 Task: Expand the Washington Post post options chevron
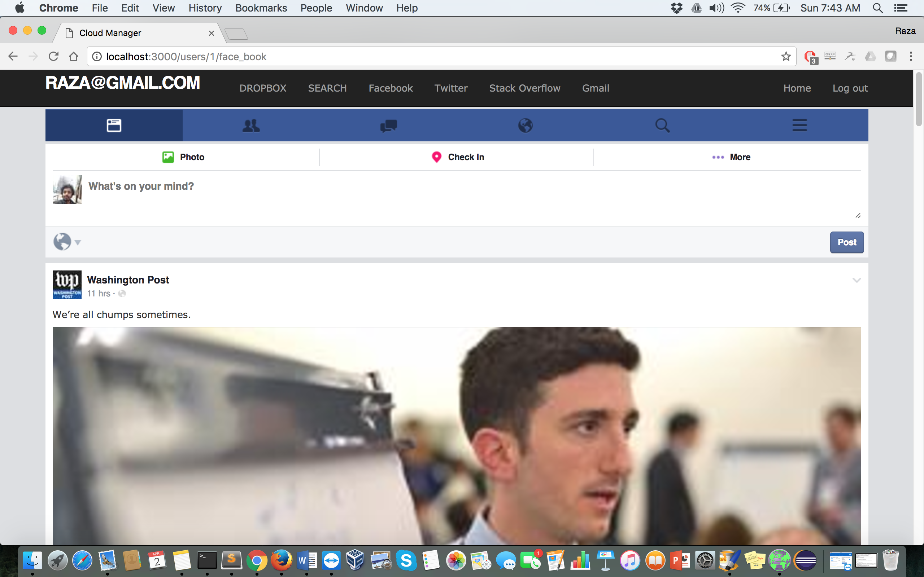click(857, 280)
